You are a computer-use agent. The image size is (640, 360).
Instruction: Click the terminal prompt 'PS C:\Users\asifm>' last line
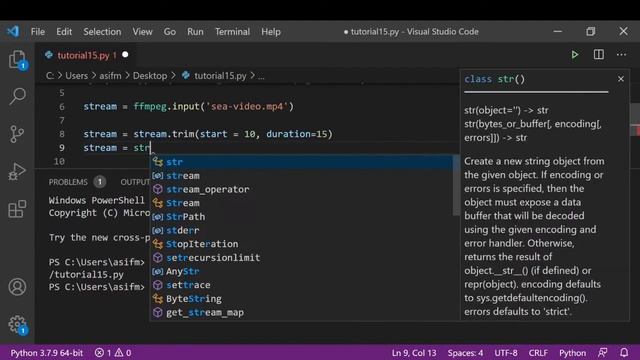(96, 287)
